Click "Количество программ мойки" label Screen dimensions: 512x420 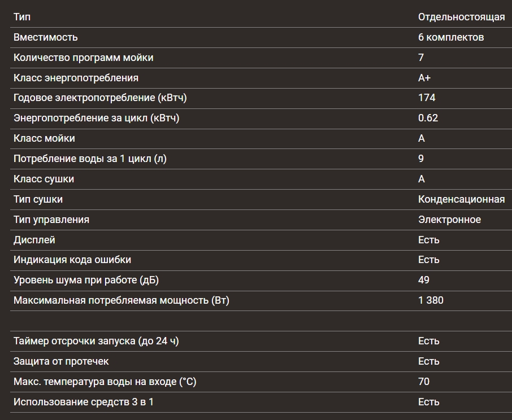point(83,58)
